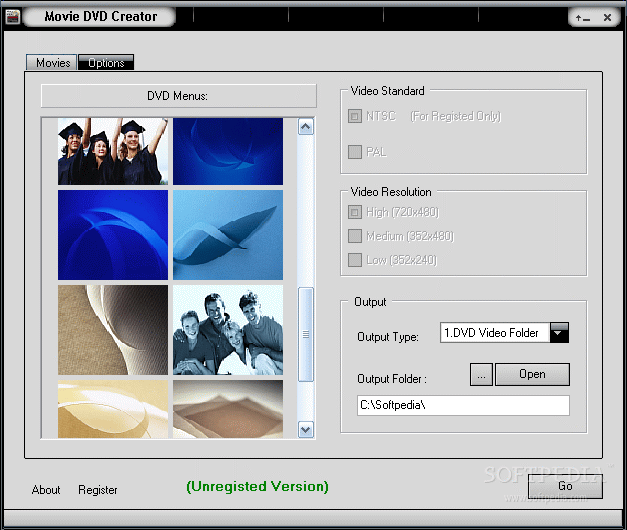This screenshot has height=530, width=627.
Task: Click the DVD menus scrollbar thumb
Action: click(x=306, y=334)
